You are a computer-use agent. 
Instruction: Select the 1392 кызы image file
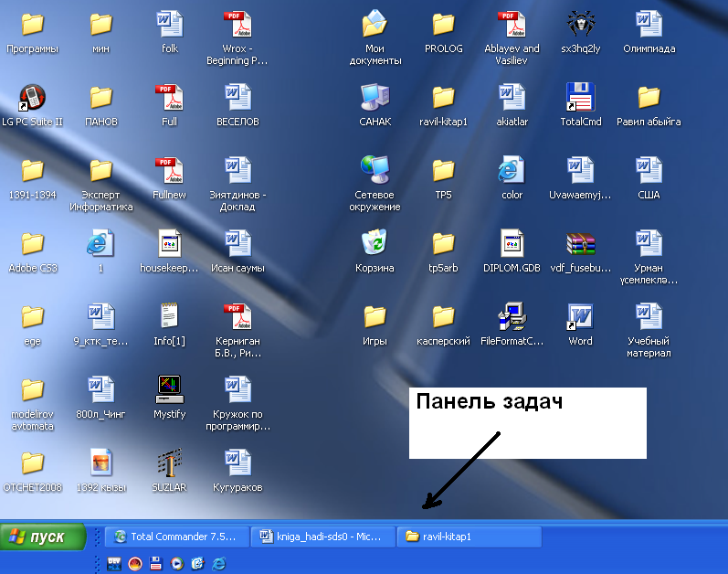click(100, 463)
